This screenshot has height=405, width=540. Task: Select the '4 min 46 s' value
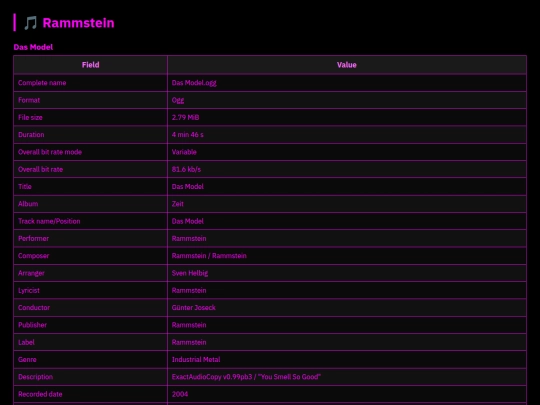(187, 135)
